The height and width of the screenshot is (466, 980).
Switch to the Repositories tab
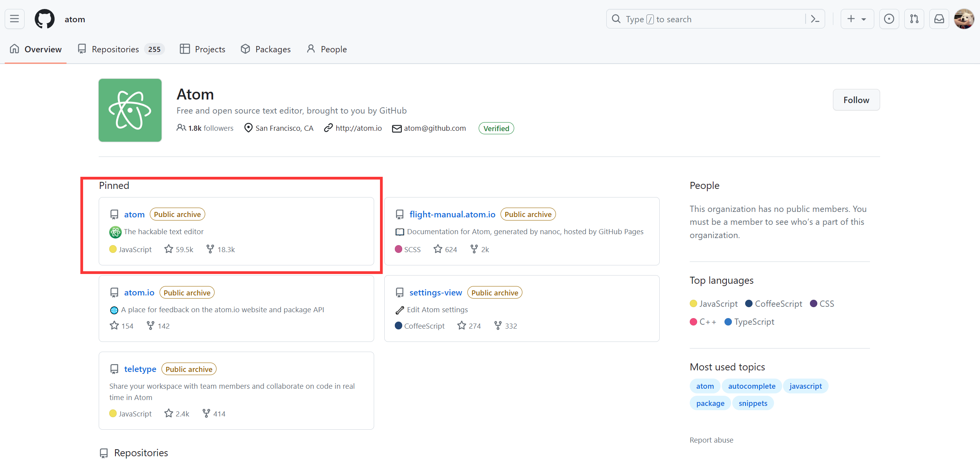pyautogui.click(x=121, y=49)
